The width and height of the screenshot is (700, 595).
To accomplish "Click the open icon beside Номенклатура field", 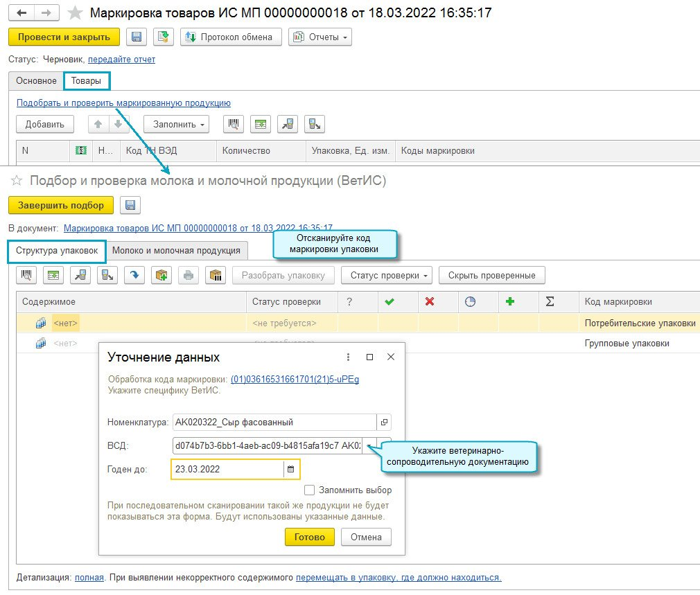I will pos(384,422).
